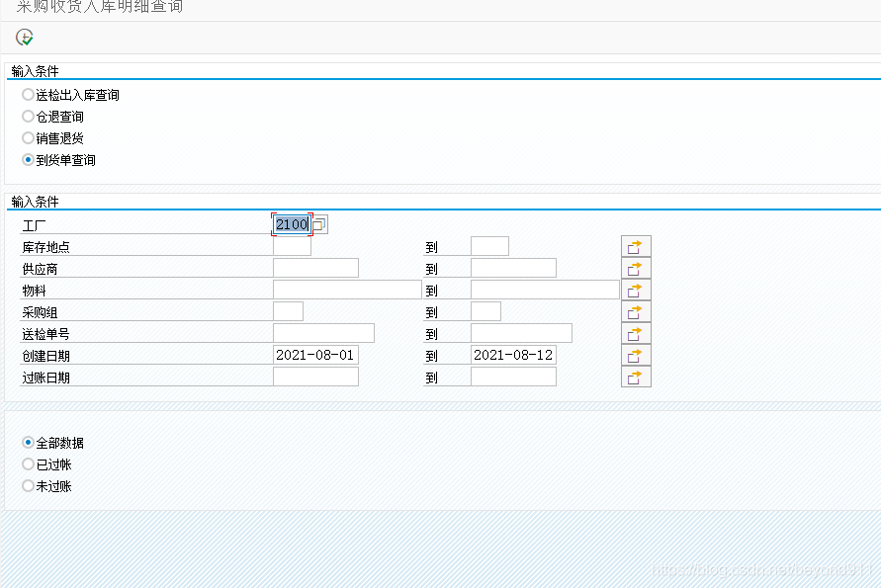This screenshot has height=588, width=881.
Task: Select 已过账 option
Action: (x=29, y=463)
